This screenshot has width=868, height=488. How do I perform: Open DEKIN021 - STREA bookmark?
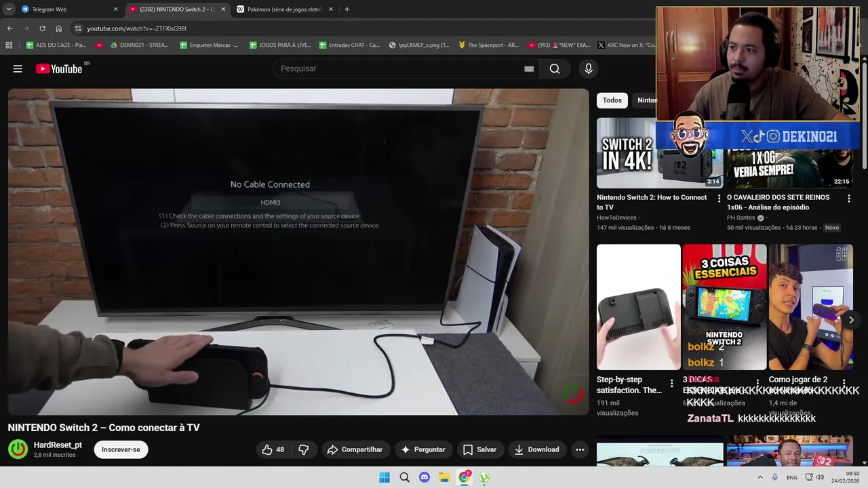139,45
